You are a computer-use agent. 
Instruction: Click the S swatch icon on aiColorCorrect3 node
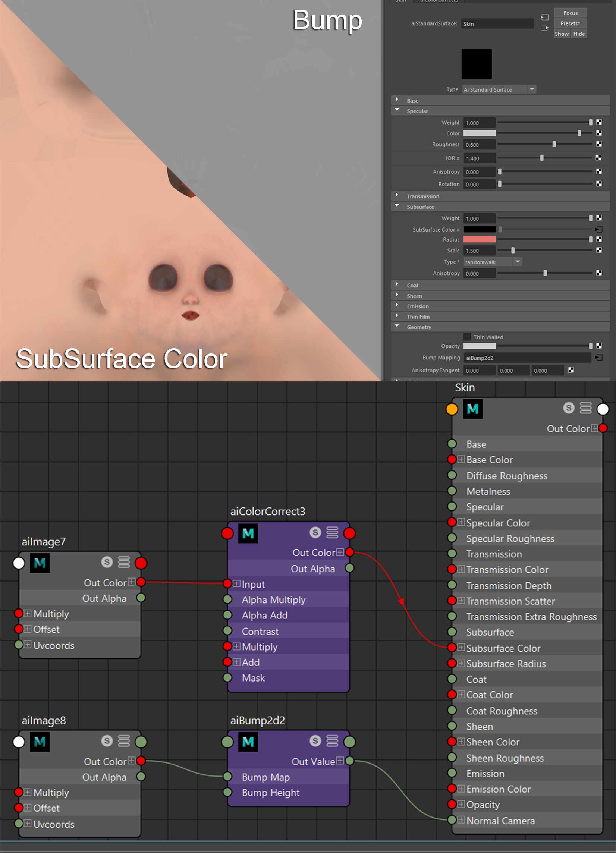(x=315, y=532)
